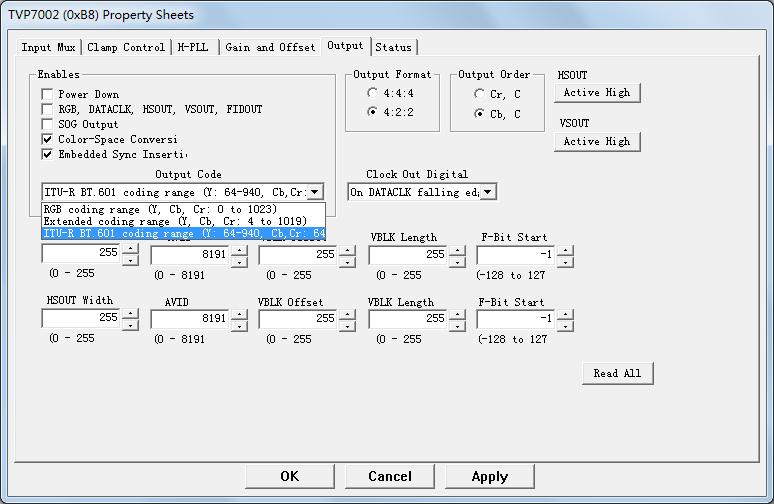The image size is (774, 504).
Task: Decrease the lower F-Bit Start value
Action: click(565, 326)
